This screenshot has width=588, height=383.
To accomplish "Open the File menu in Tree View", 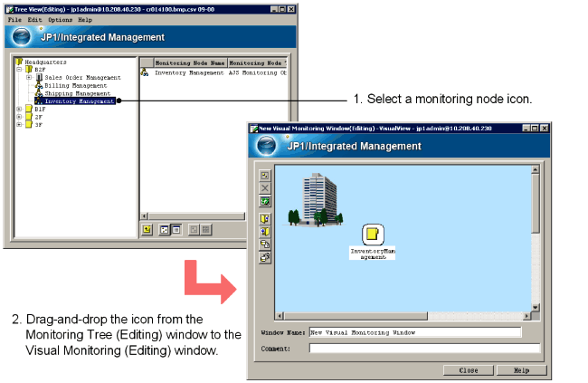I will (x=14, y=20).
